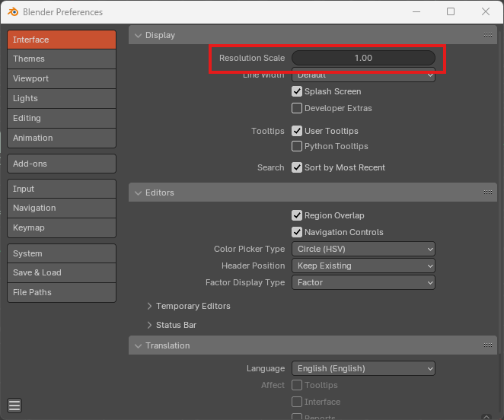Enable Affect Interface translation checkbox
The width and height of the screenshot is (504, 420).
coord(297,402)
